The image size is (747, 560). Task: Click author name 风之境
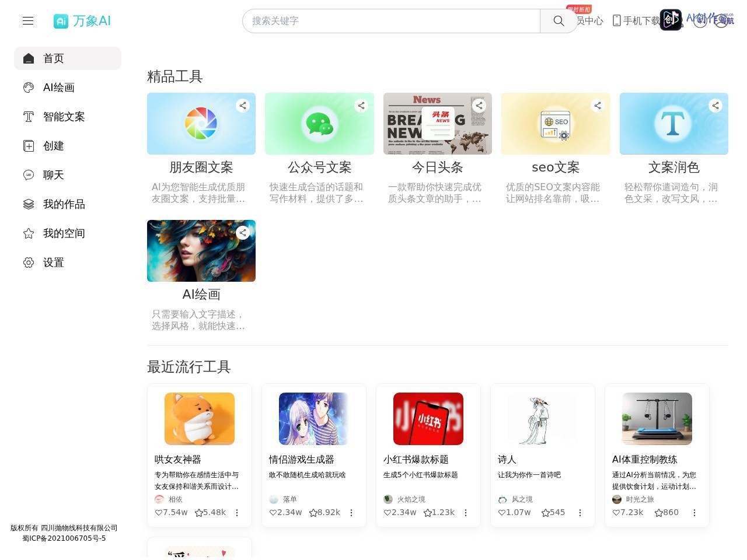pyautogui.click(x=522, y=499)
